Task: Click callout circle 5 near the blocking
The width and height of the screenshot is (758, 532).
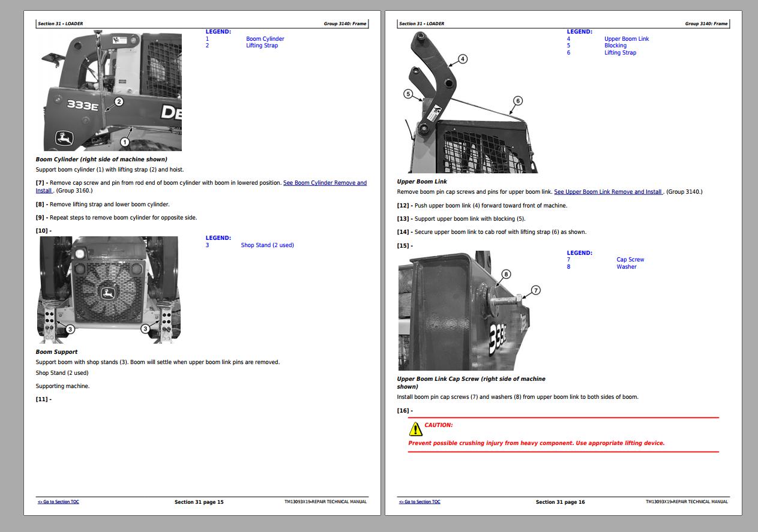Action: click(x=408, y=94)
